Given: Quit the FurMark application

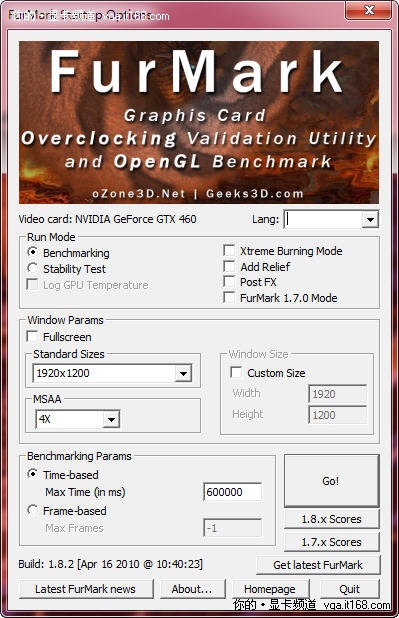Looking at the screenshot, I should click(349, 589).
